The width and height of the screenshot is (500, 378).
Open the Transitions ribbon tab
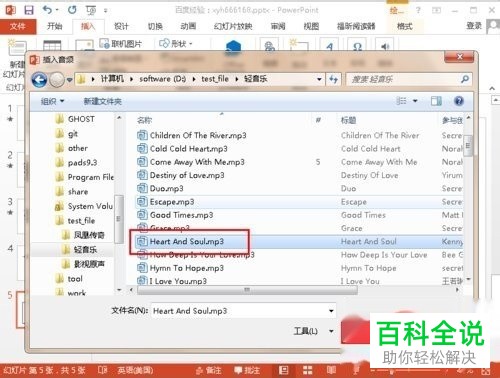[155, 26]
